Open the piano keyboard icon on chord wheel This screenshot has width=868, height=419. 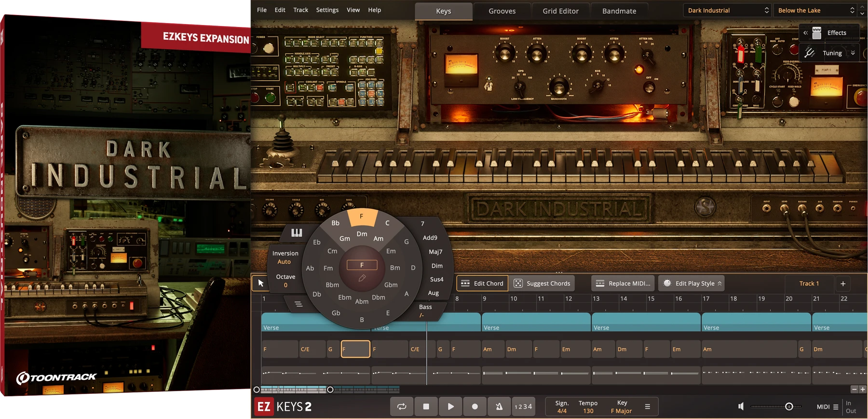coord(297,233)
